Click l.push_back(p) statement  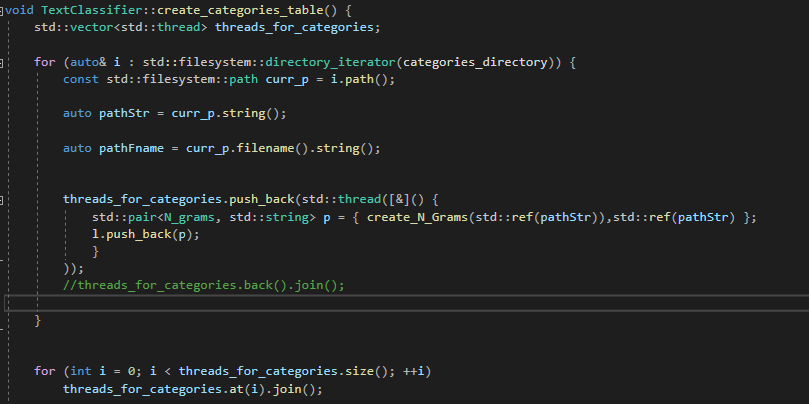pyautogui.click(x=145, y=234)
